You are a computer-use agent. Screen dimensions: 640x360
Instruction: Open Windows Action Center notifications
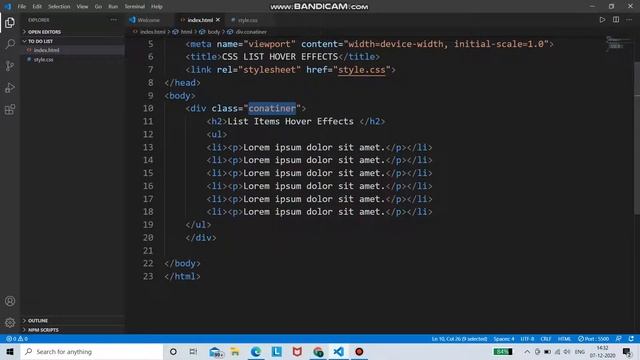[x=627, y=351]
